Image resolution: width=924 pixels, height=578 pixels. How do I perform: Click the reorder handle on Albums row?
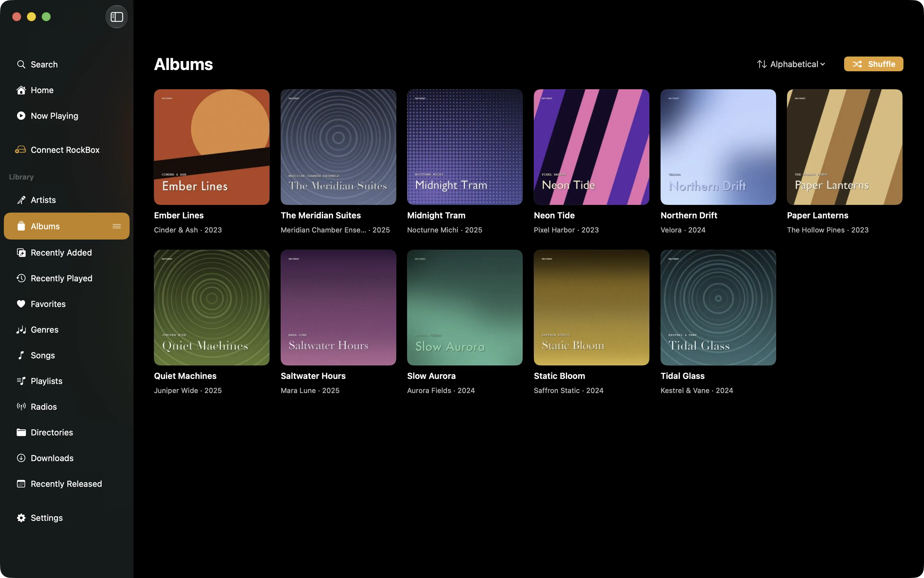[x=116, y=226]
